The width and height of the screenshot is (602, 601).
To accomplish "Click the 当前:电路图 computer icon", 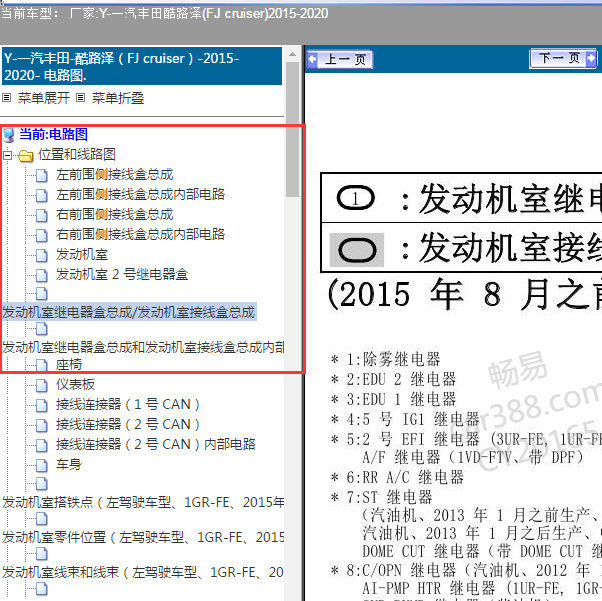I will tap(9, 135).
